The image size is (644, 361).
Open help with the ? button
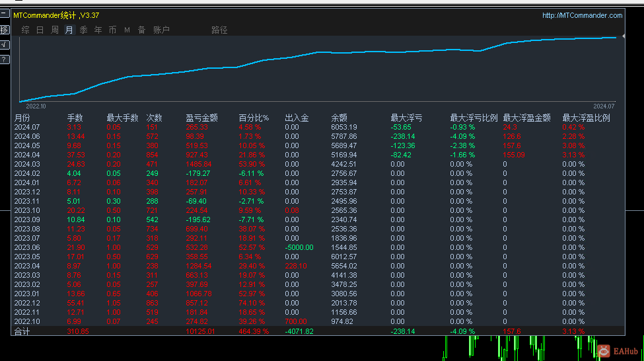[4, 60]
